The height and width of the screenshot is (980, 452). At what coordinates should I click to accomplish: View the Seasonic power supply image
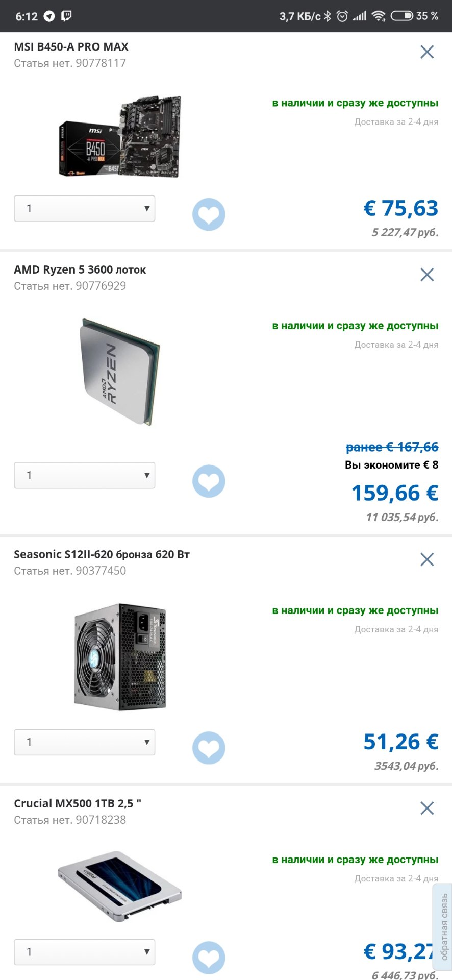(x=120, y=656)
